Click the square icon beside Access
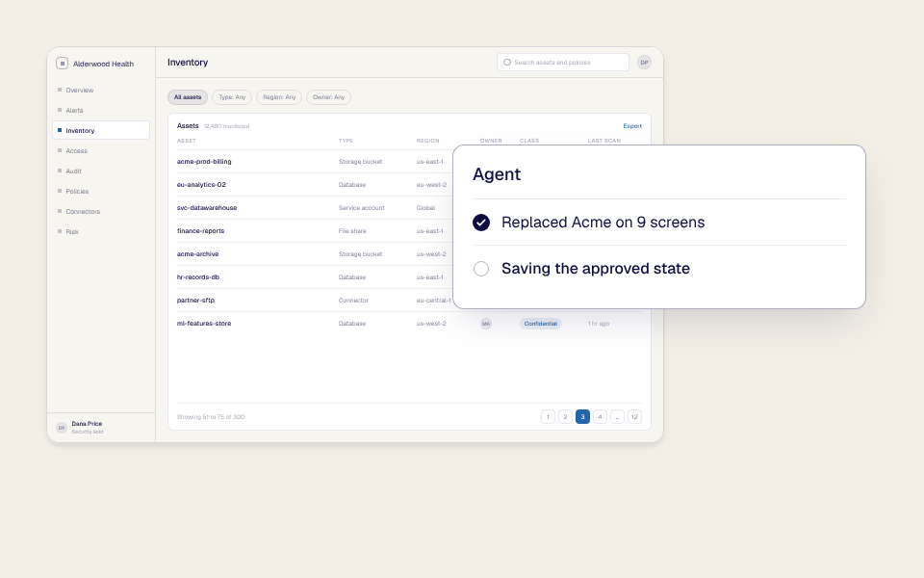The image size is (924, 578). point(60,150)
